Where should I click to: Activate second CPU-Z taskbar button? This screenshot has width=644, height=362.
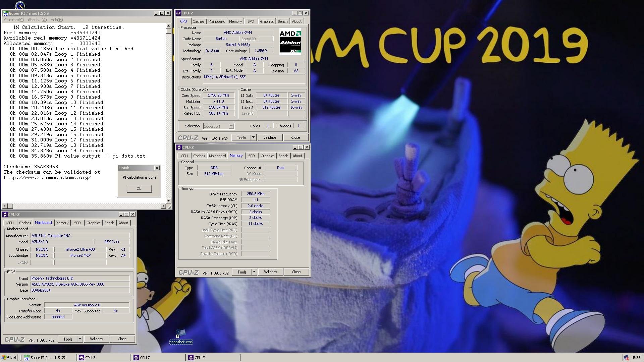point(159,358)
